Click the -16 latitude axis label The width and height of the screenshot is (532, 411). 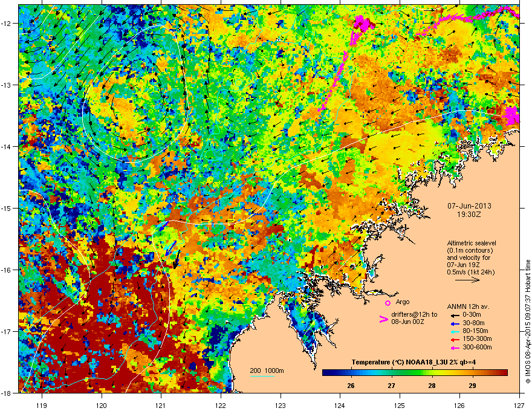coord(7,270)
